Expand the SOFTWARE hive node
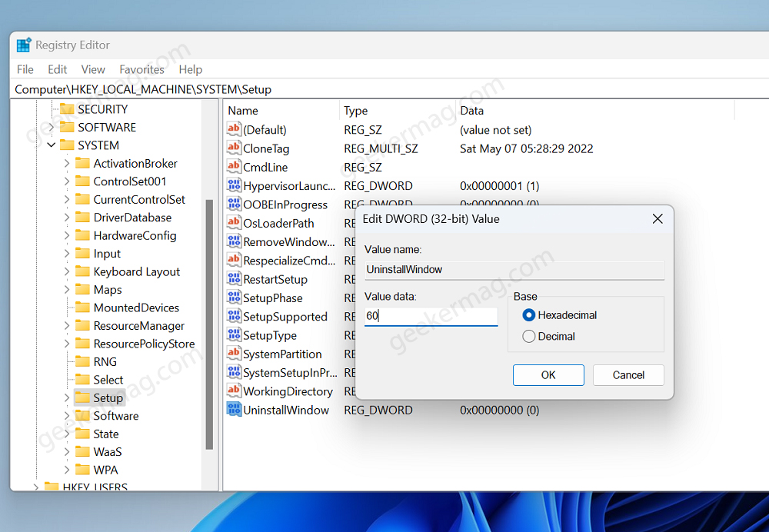 pyautogui.click(x=51, y=128)
